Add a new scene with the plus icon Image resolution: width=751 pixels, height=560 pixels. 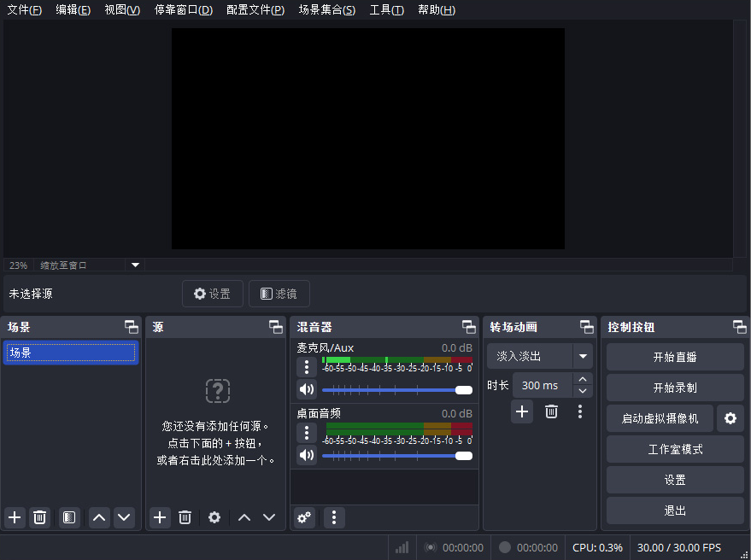[x=13, y=517]
